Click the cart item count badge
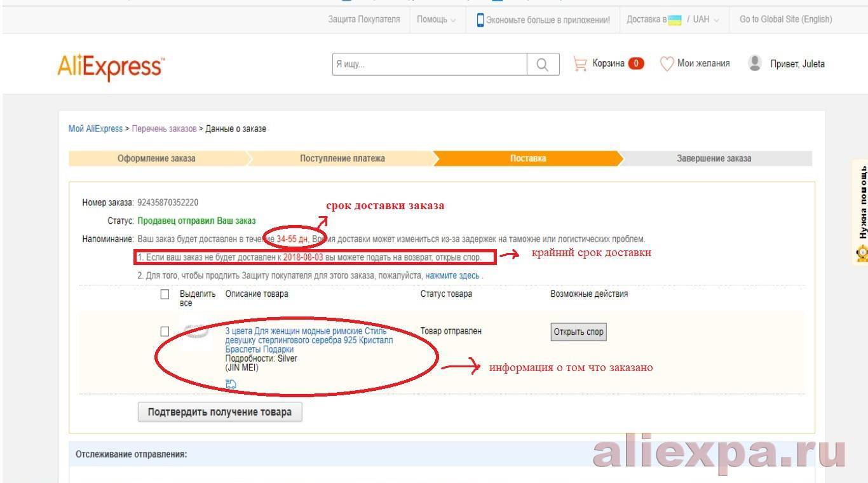Screen dimensions: 868x483 pos(636,64)
